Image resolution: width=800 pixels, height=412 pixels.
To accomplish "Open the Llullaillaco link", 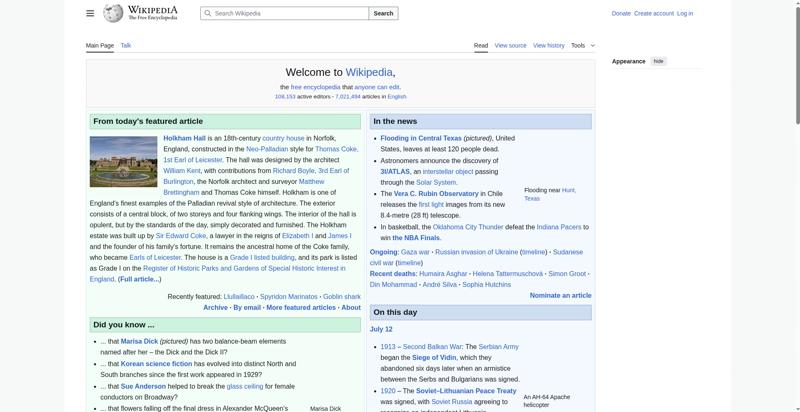I will [x=239, y=297].
